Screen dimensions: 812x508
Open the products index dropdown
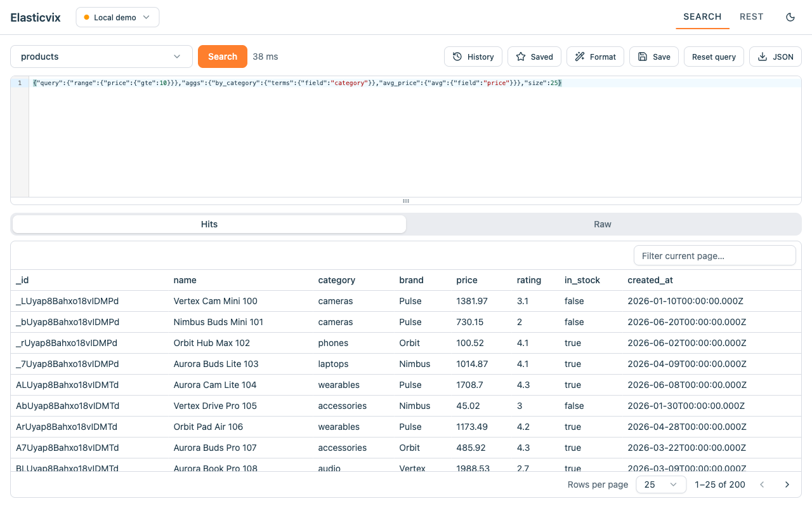click(101, 57)
